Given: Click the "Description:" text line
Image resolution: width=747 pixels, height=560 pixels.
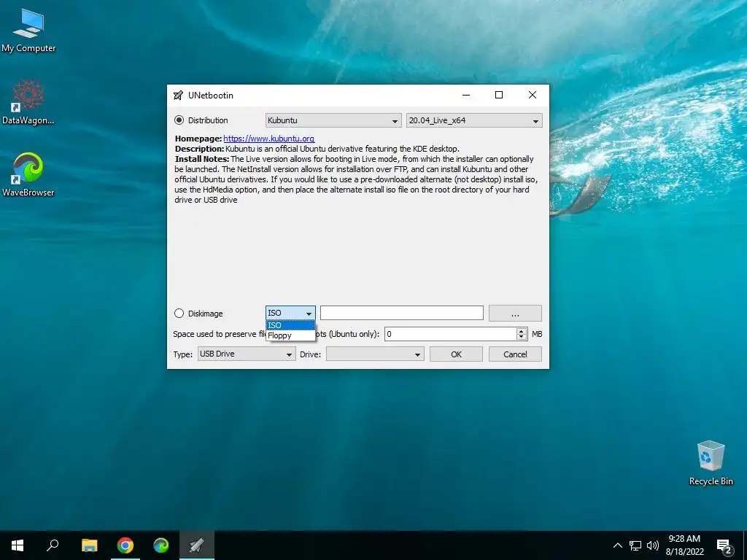Looking at the screenshot, I should click(317, 149).
